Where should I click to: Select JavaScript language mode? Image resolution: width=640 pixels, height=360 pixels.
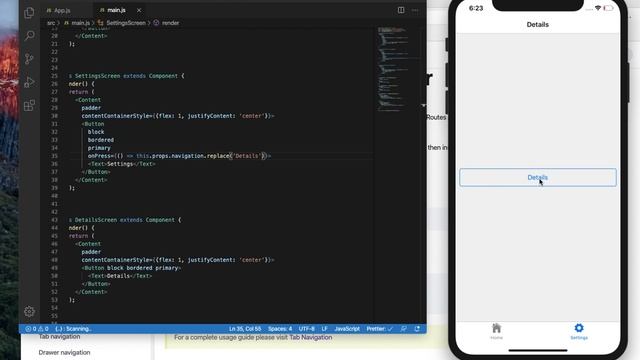[x=347, y=329]
